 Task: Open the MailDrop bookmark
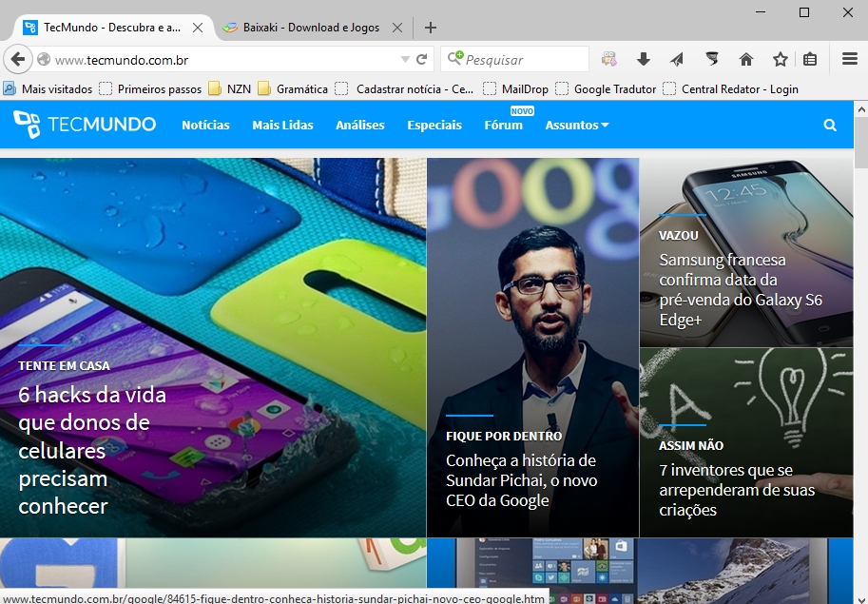(x=515, y=89)
